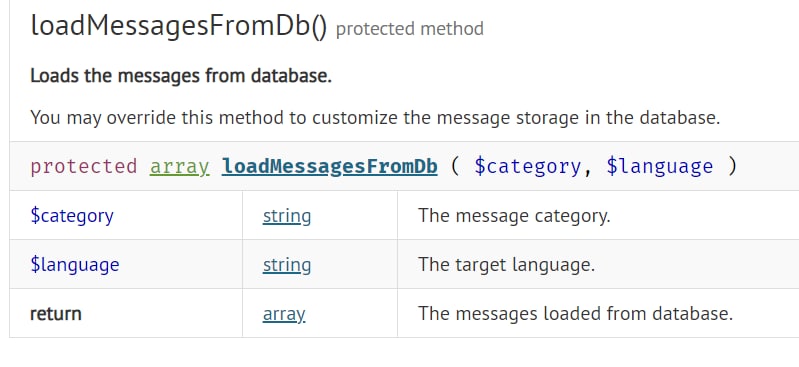Click the protected keyword in the signature
The width and height of the screenshot is (799, 367).
click(x=84, y=167)
